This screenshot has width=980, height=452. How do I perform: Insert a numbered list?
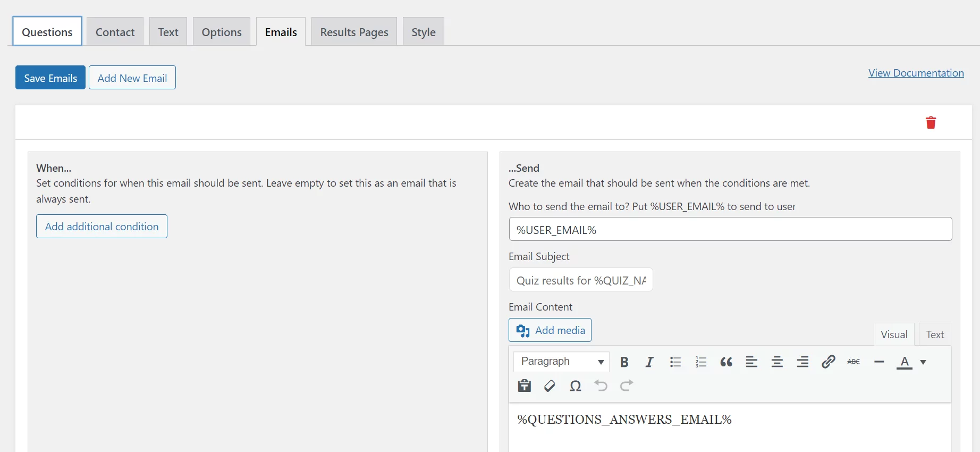(700, 362)
